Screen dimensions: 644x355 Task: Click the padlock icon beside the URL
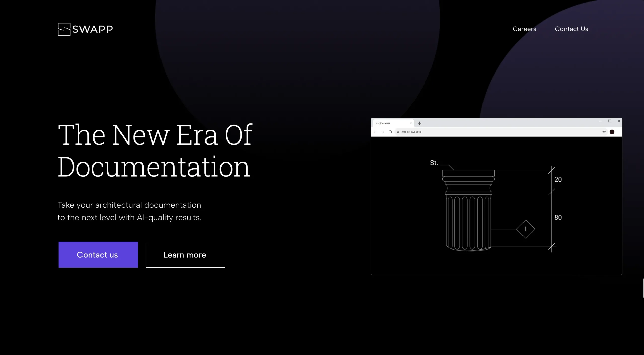tap(398, 132)
